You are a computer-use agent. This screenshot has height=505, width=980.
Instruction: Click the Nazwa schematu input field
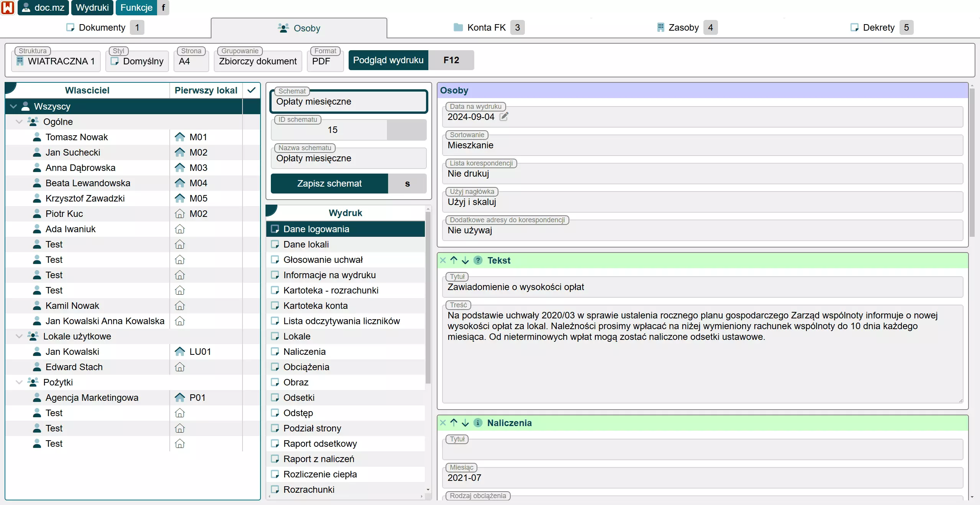point(349,158)
